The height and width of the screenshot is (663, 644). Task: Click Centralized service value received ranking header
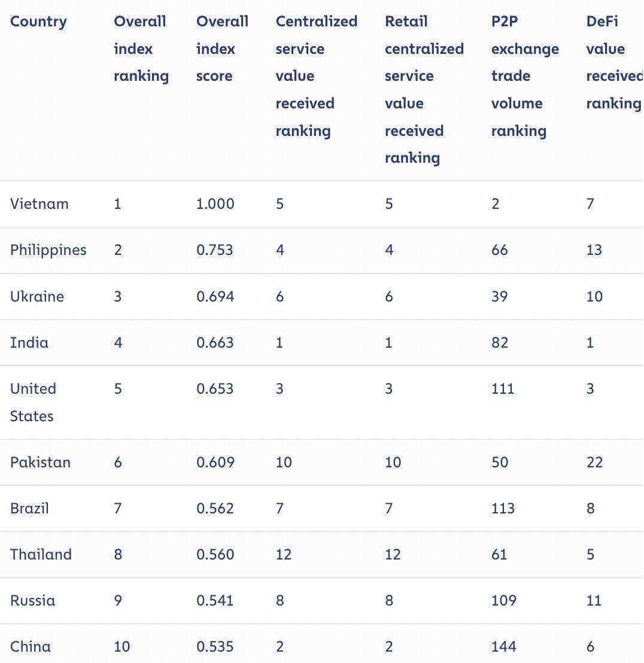315,76
